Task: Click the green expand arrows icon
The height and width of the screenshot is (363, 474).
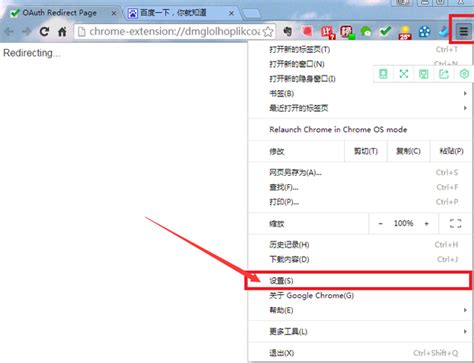Action: (x=404, y=74)
